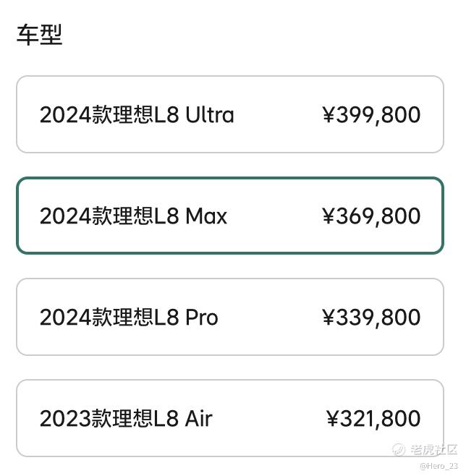466x476 pixels.
Task: Tap the ¥321,800 price for Air
Action: [373, 419]
